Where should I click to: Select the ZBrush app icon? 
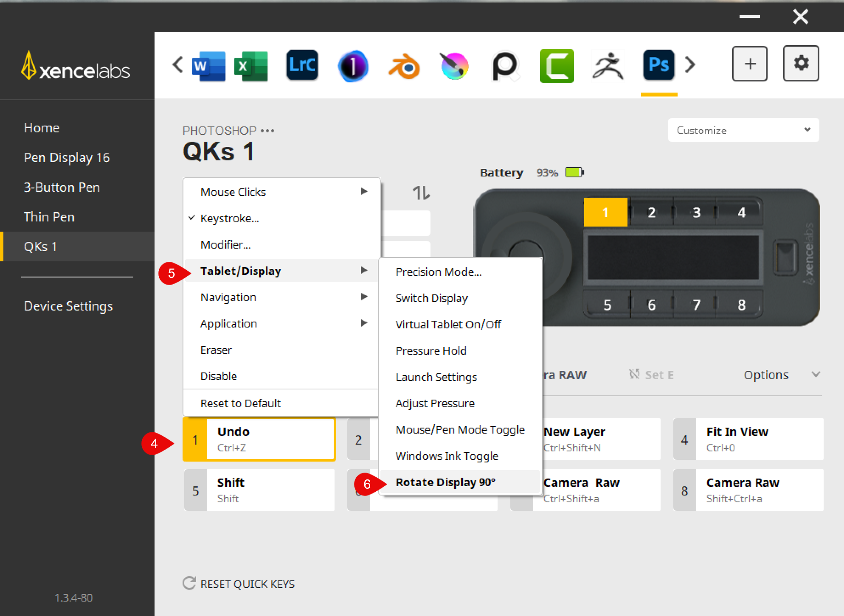[608, 66]
